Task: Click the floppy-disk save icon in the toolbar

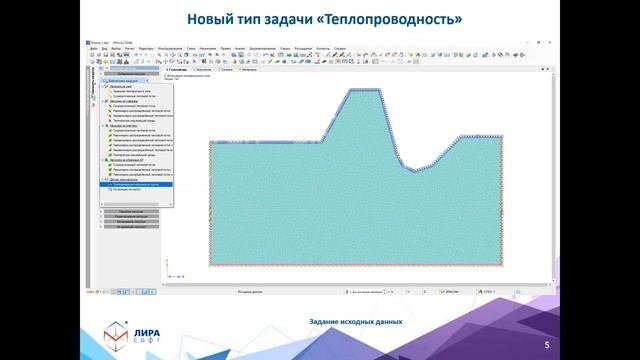Action: 106,55
